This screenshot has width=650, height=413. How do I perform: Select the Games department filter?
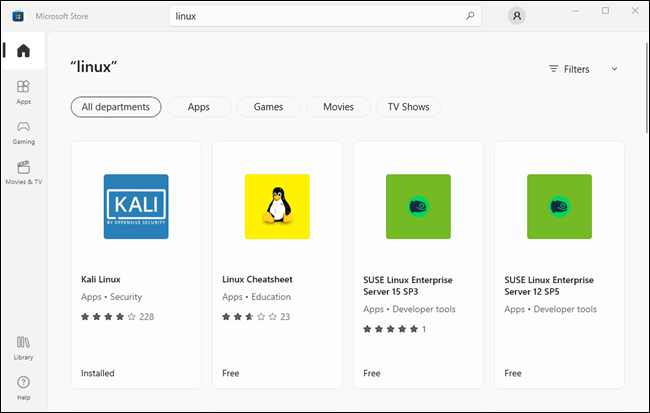[268, 107]
